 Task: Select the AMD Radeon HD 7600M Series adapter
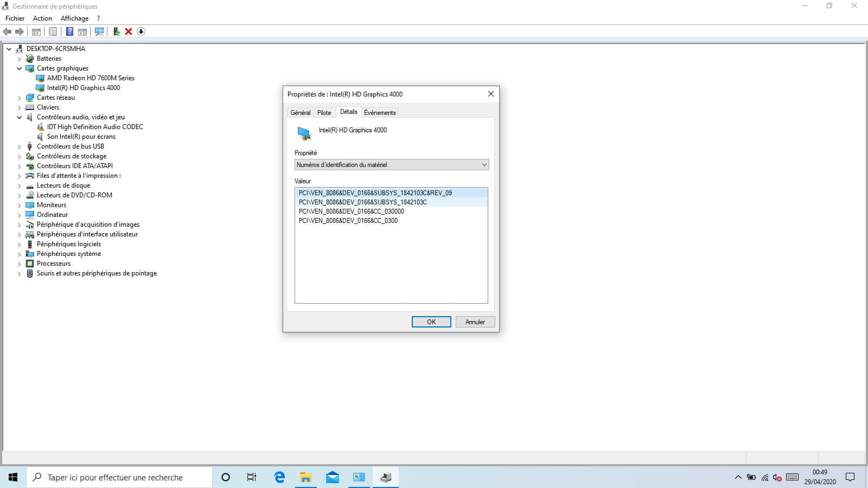(91, 78)
